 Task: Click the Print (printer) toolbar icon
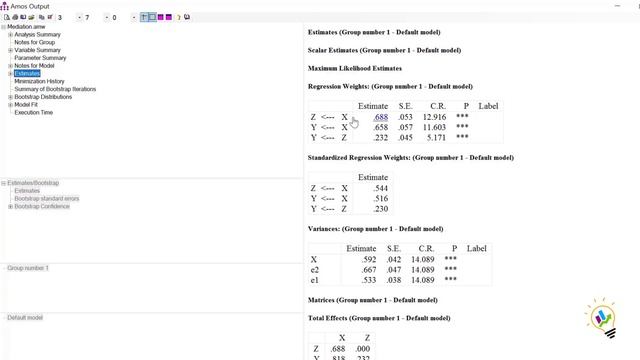click(15, 17)
